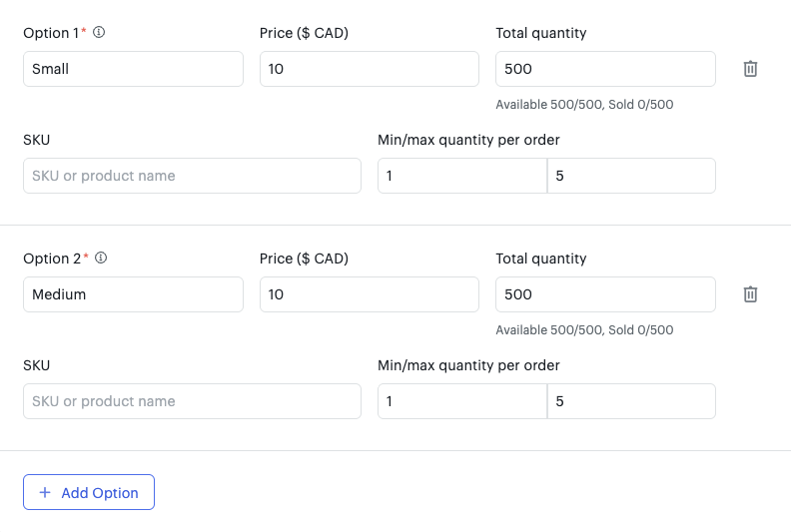Delete Option 2 with trash icon

[x=750, y=294]
